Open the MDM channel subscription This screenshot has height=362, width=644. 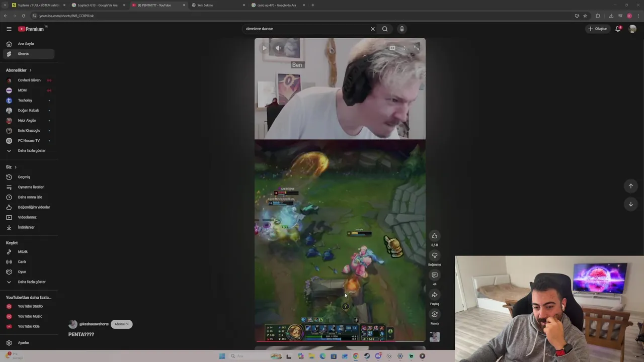click(x=29, y=90)
